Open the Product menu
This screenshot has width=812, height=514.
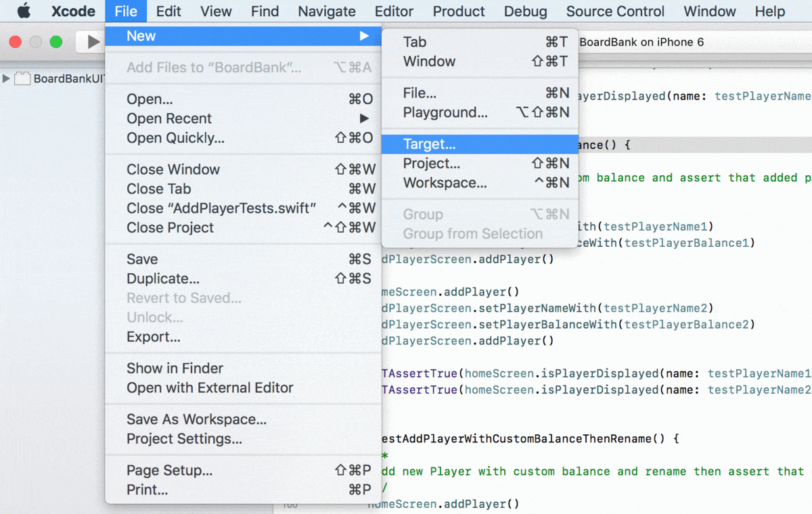(x=459, y=11)
